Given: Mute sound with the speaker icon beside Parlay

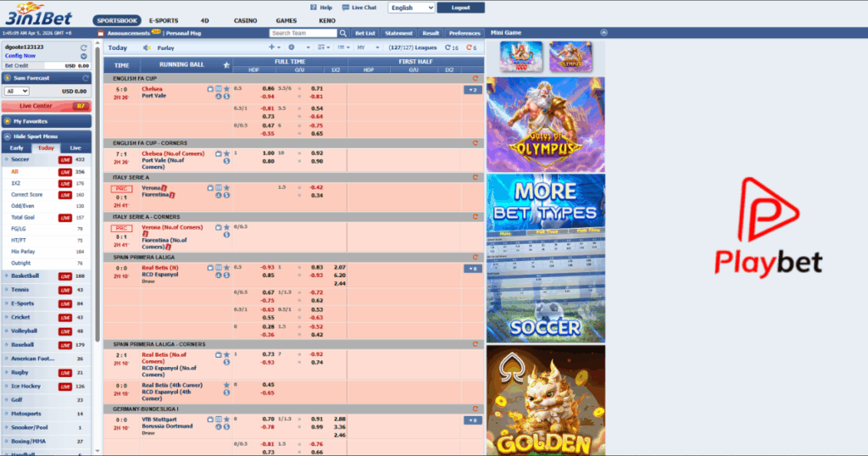Looking at the screenshot, I should click(147, 47).
